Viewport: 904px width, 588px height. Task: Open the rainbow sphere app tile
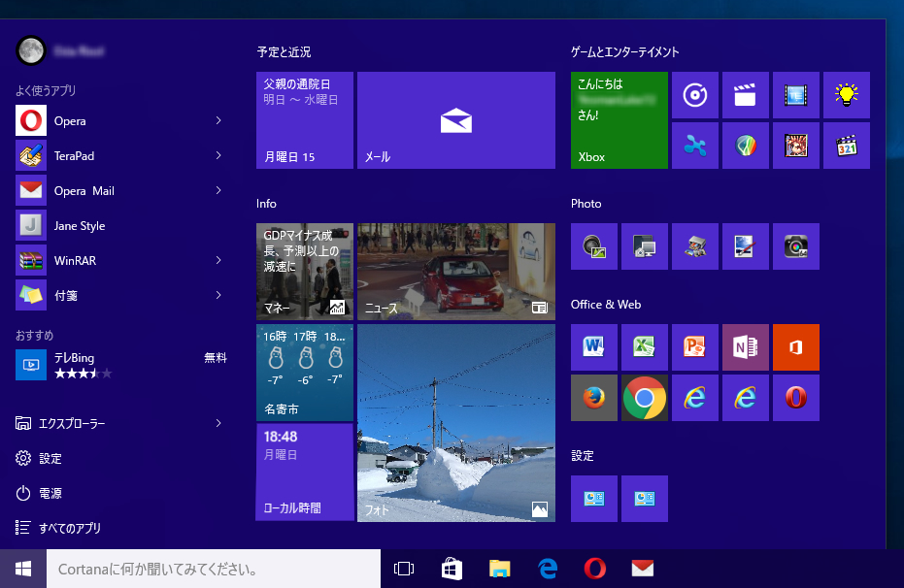746,146
